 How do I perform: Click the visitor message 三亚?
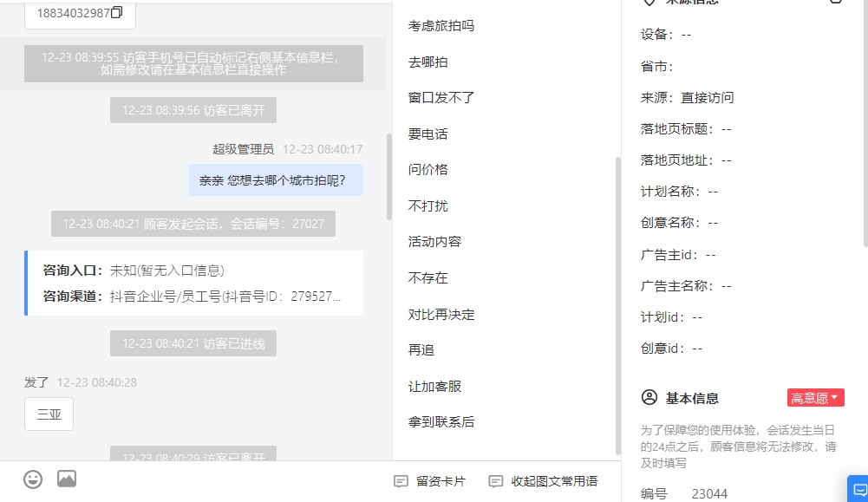49,414
